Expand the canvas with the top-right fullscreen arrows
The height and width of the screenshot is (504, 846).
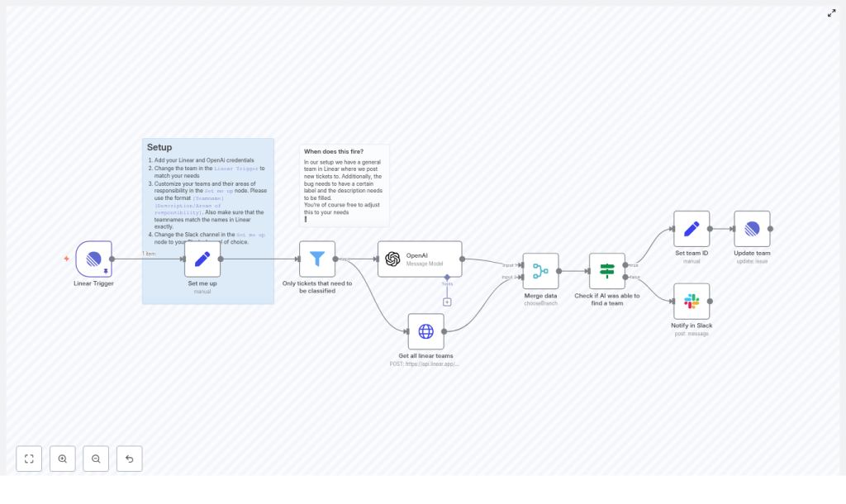(x=832, y=13)
